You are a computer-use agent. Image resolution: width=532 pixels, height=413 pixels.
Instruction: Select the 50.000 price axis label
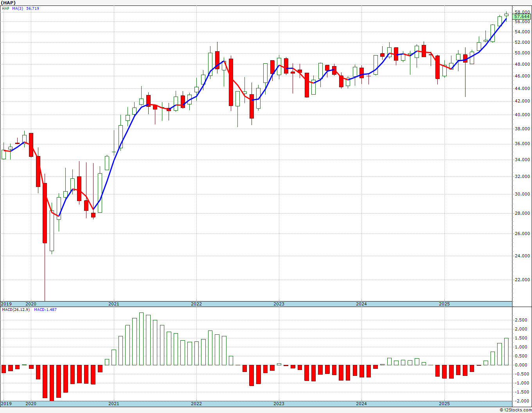point(523,53)
